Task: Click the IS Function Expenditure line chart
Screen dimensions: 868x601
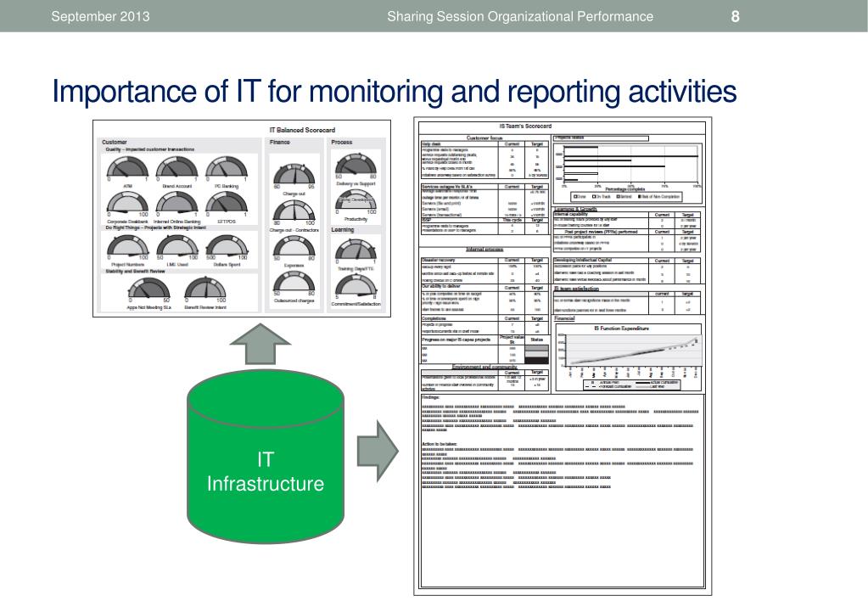Action: [629, 356]
